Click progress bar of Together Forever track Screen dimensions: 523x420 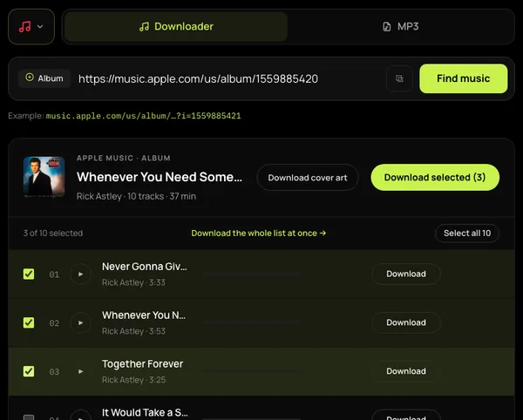[x=251, y=371]
